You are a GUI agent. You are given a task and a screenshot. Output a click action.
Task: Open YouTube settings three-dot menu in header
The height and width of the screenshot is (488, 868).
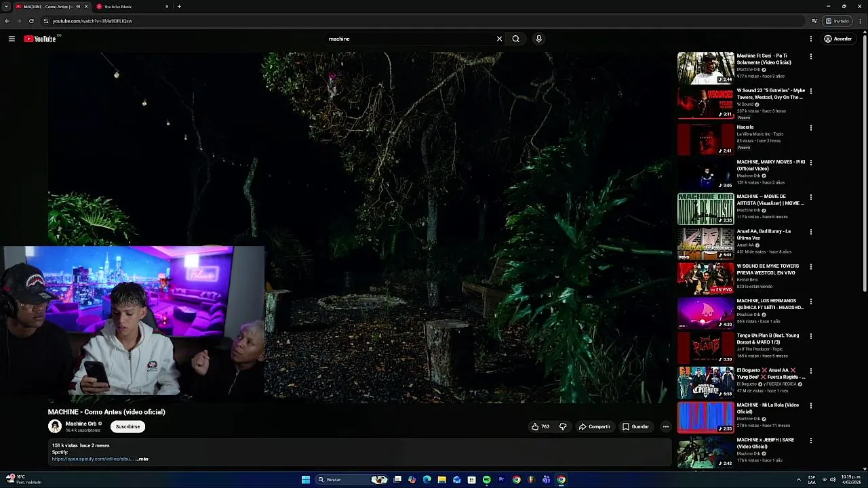tap(810, 39)
